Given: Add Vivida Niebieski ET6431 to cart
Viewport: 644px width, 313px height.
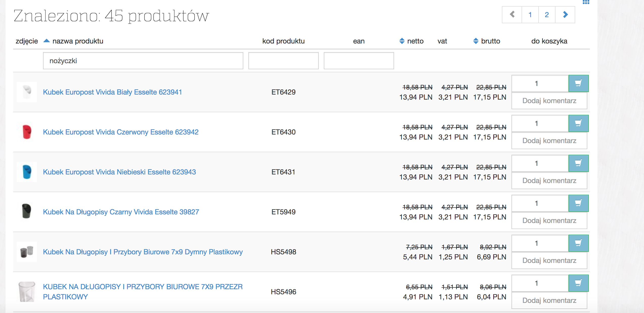Looking at the screenshot, I should tap(578, 163).
